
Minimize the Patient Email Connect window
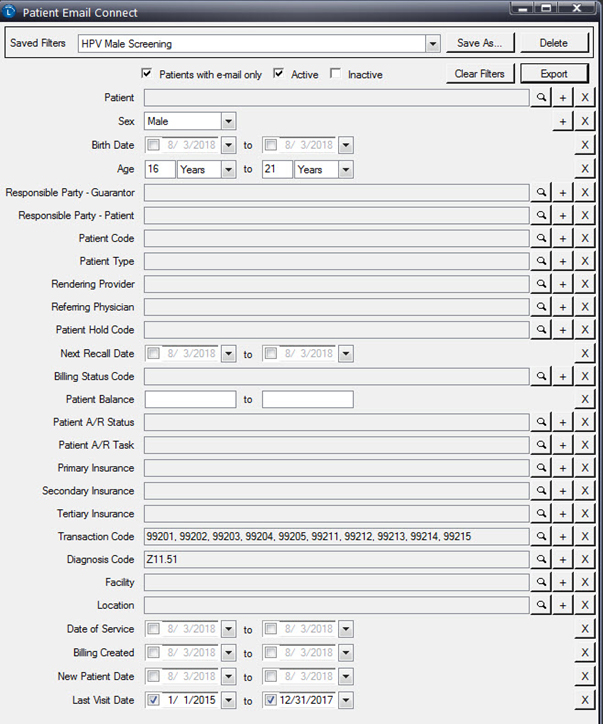(523, 8)
